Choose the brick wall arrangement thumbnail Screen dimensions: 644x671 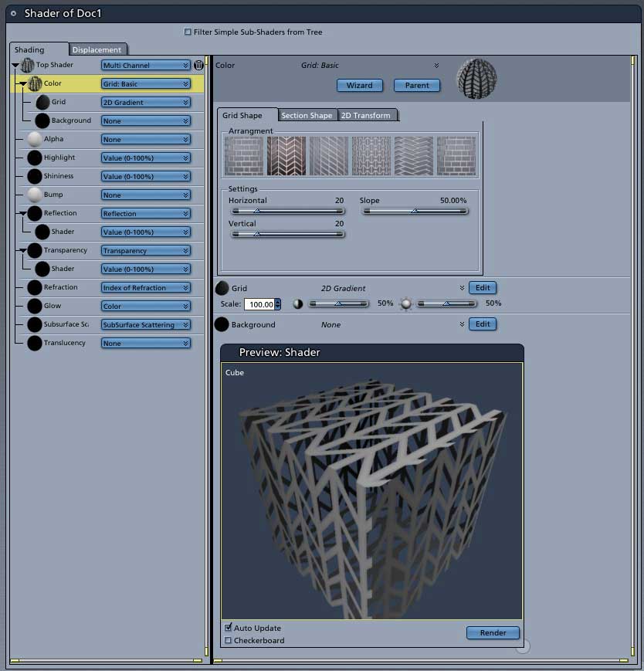point(244,156)
